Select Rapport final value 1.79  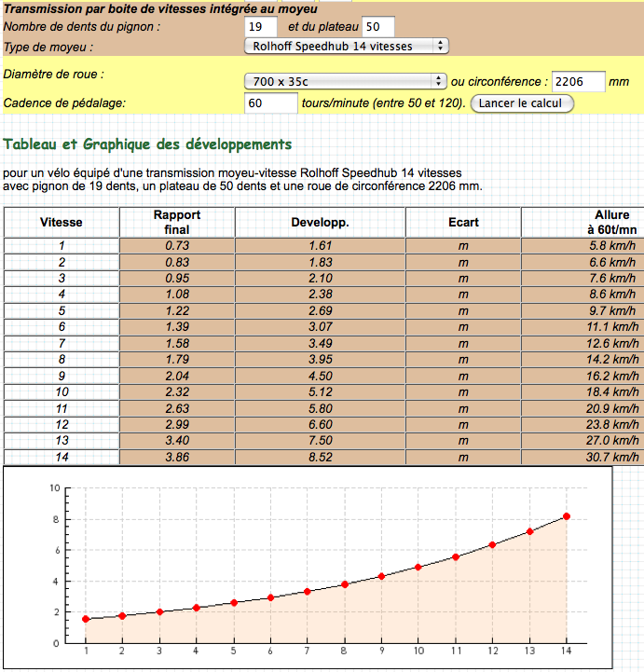point(177,360)
